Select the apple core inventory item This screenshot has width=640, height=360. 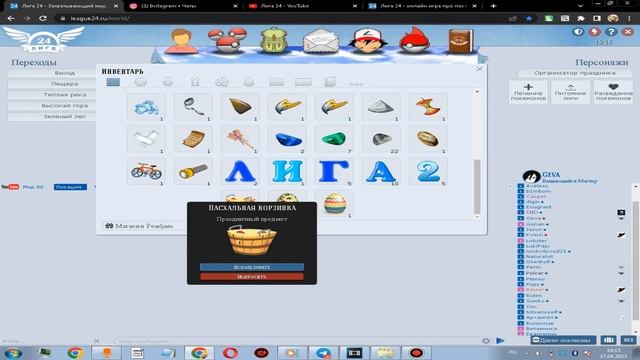click(x=428, y=107)
